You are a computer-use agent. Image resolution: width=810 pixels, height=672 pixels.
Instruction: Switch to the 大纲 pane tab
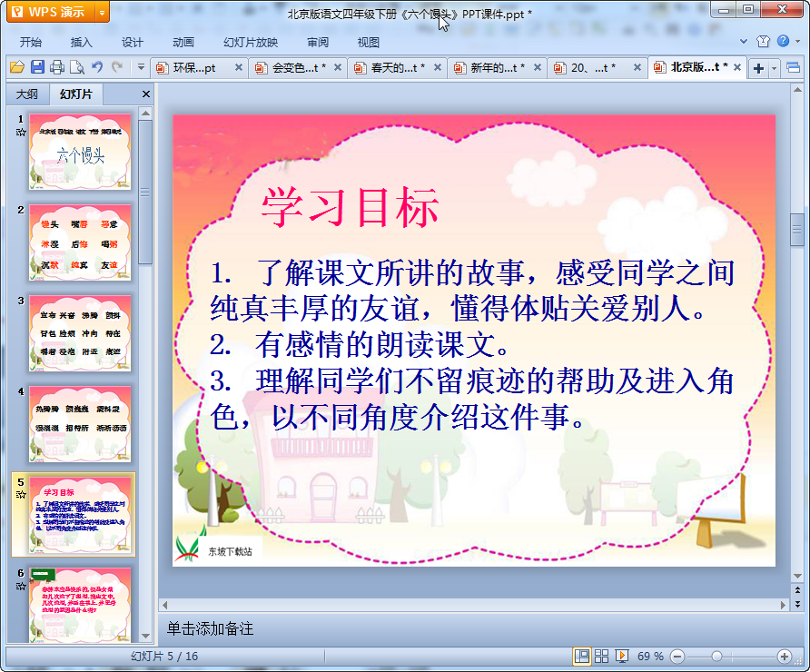tap(27, 94)
